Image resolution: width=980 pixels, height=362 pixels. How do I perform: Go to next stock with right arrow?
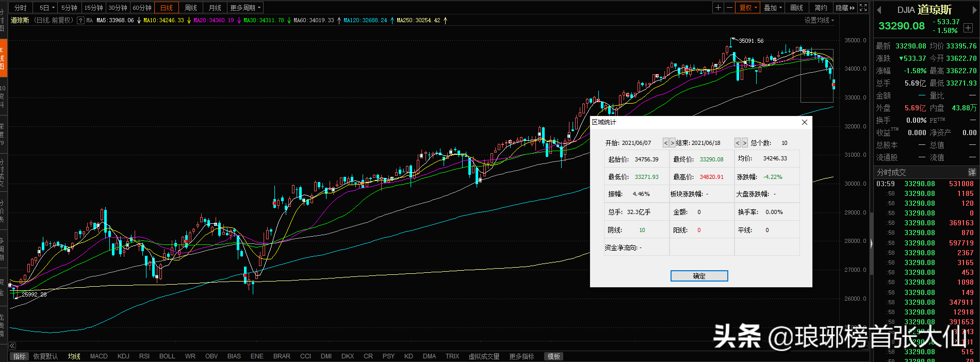click(x=974, y=10)
